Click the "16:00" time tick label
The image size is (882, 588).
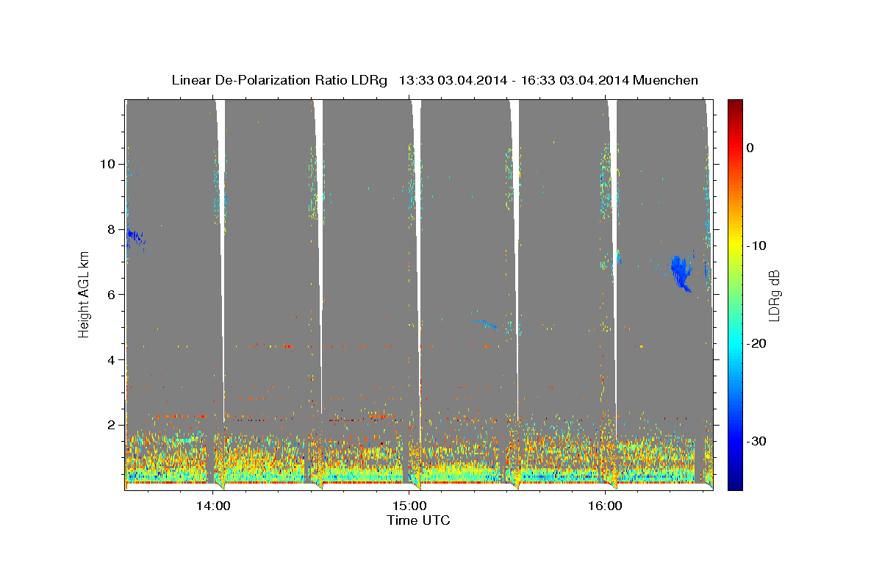click(605, 506)
